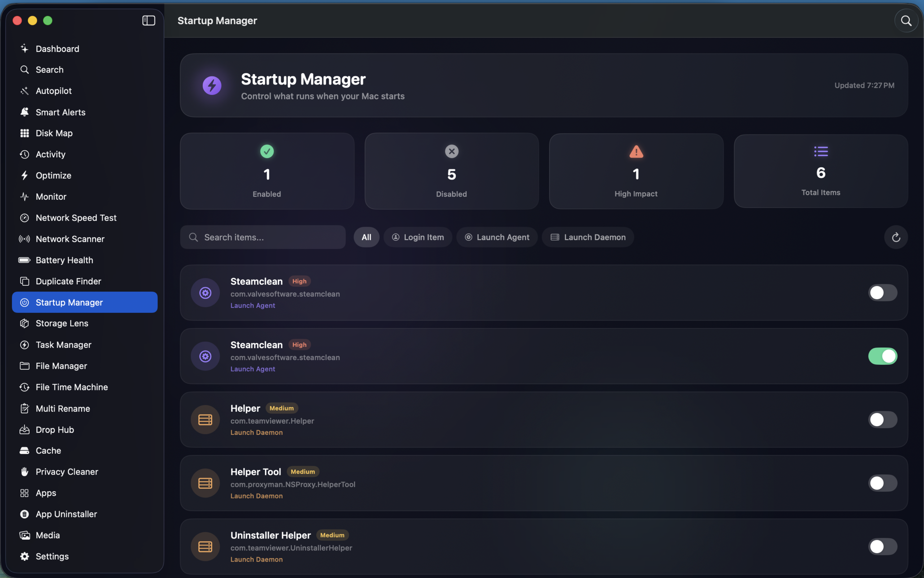This screenshot has height=578, width=924.
Task: Open Smart Alerts bell item
Action: 84,112
